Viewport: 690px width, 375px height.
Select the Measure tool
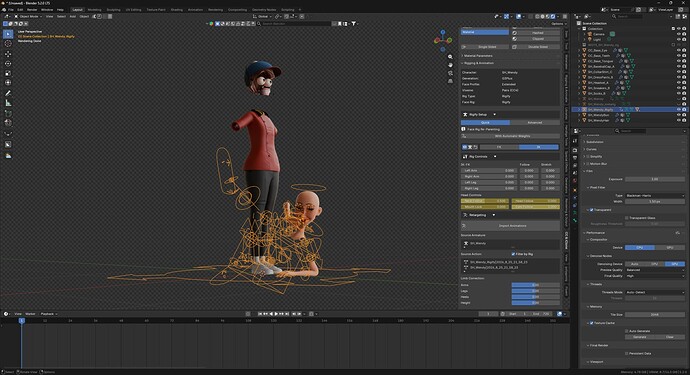pyautogui.click(x=8, y=103)
